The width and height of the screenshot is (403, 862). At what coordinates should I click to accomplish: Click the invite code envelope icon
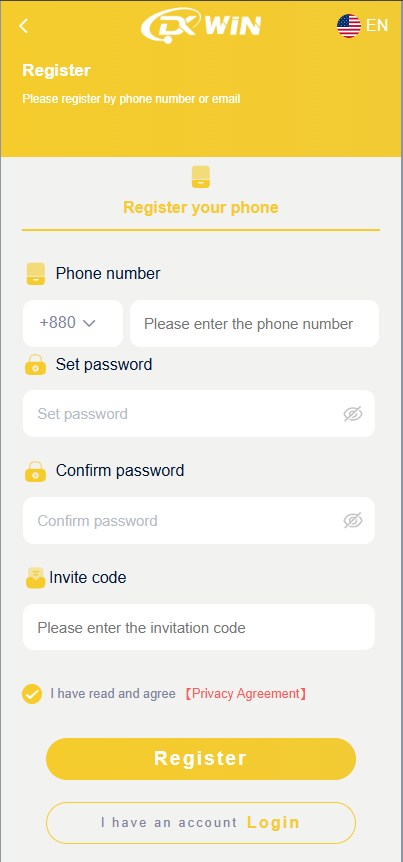pyautogui.click(x=36, y=578)
